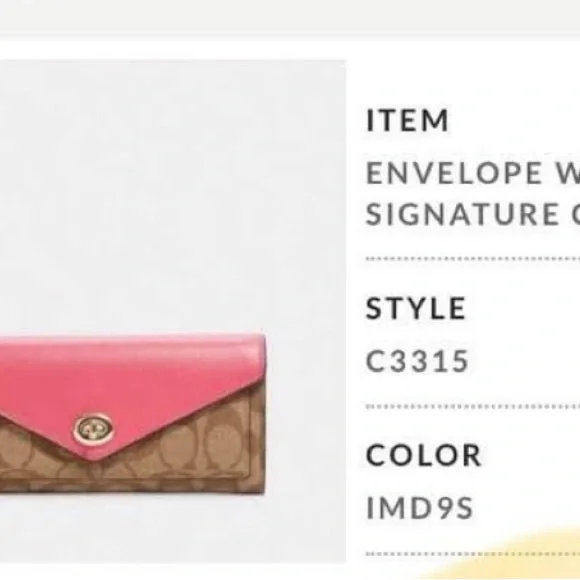Click the dotted divider below IMD9S
The height and width of the screenshot is (580, 580).
point(473,554)
